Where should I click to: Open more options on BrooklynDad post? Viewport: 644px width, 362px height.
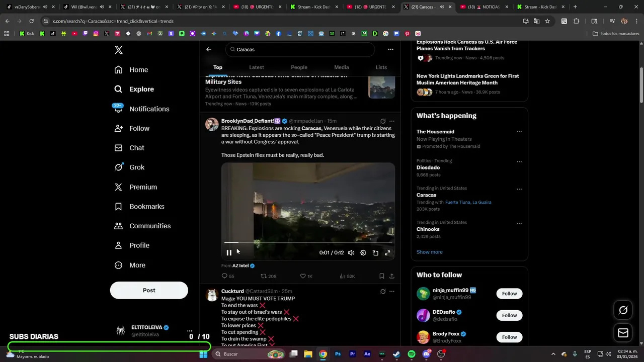coord(392,121)
